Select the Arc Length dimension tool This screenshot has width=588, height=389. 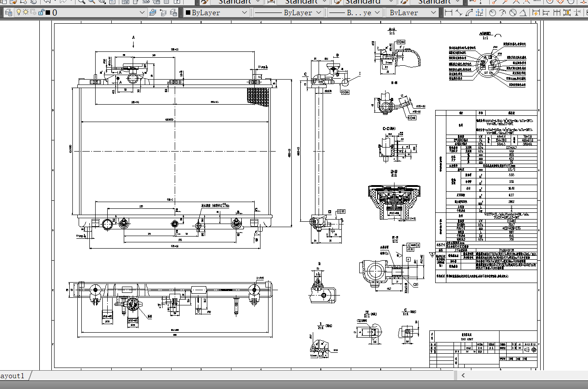coord(470,13)
